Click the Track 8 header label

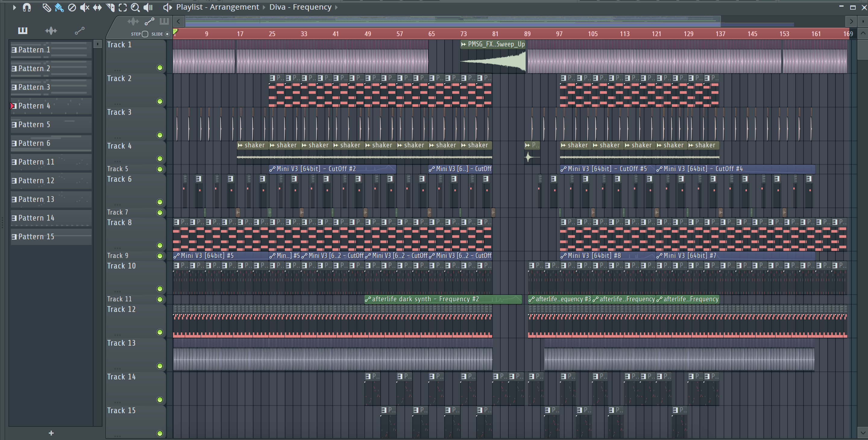click(119, 223)
